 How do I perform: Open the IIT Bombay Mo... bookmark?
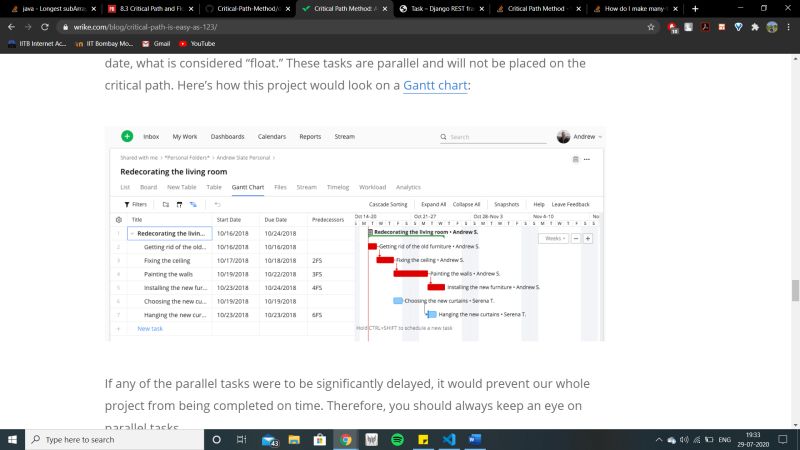pyautogui.click(x=104, y=44)
